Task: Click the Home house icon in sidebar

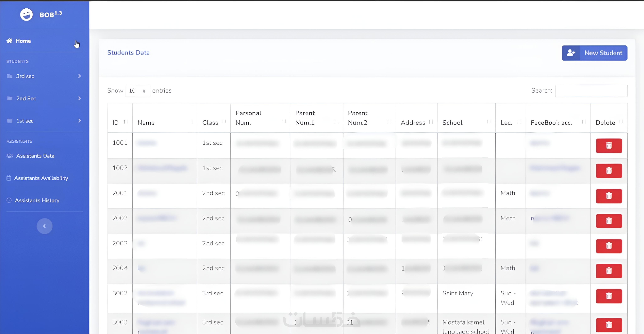Action: coord(9,41)
